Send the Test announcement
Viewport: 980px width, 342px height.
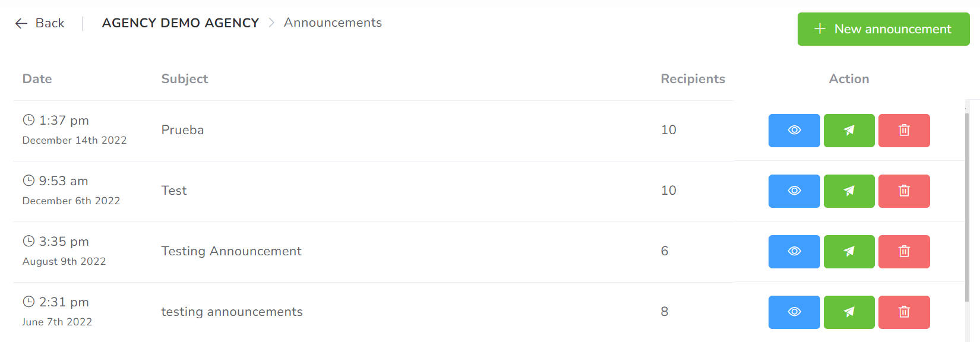(x=849, y=191)
